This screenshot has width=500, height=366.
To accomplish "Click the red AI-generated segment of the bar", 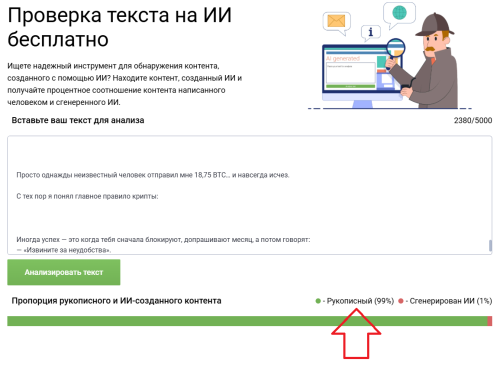I will (490, 321).
